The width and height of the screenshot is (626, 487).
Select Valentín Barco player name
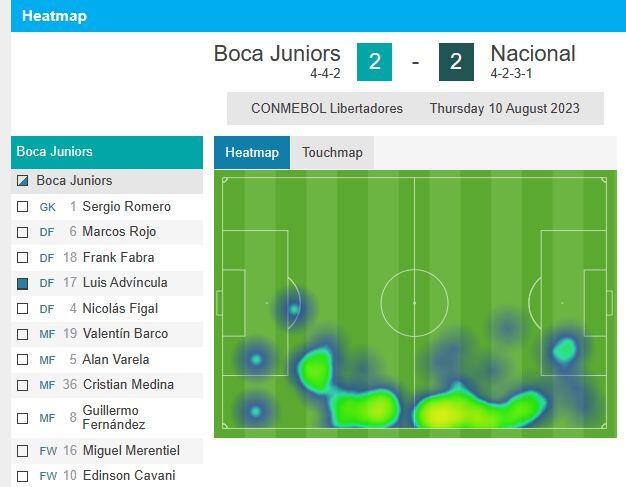125,334
